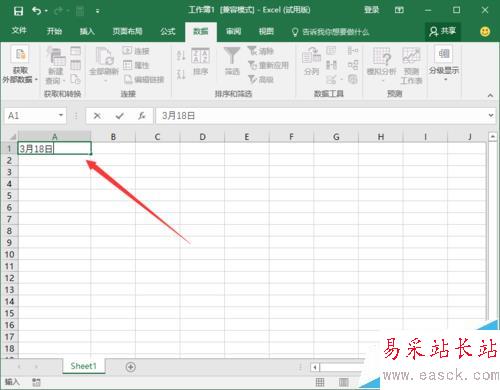The width and height of the screenshot is (500, 390).
Task: Open the Name Box dropdown arrow
Action: point(61,115)
